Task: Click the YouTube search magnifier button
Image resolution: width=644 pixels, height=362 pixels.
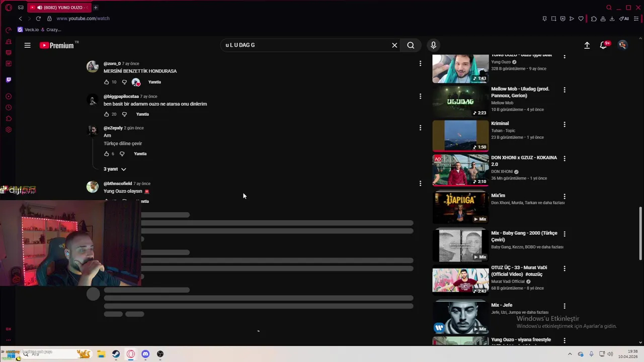Action: [411, 45]
